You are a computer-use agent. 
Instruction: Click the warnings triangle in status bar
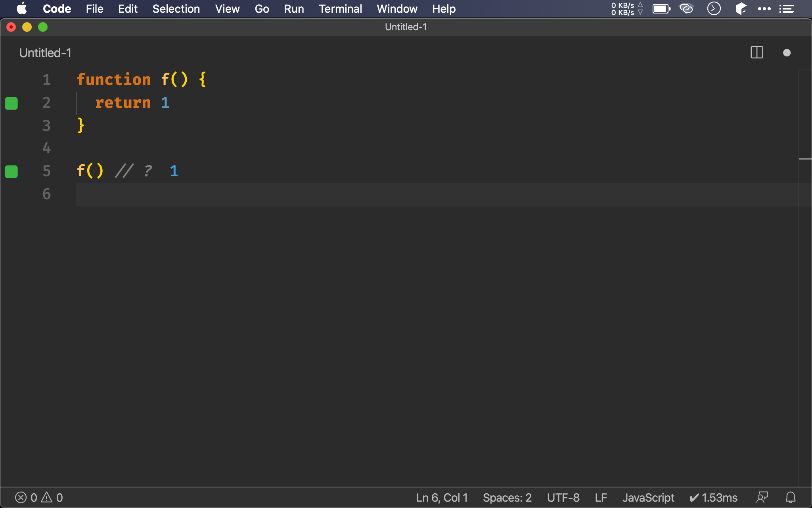[x=47, y=497]
